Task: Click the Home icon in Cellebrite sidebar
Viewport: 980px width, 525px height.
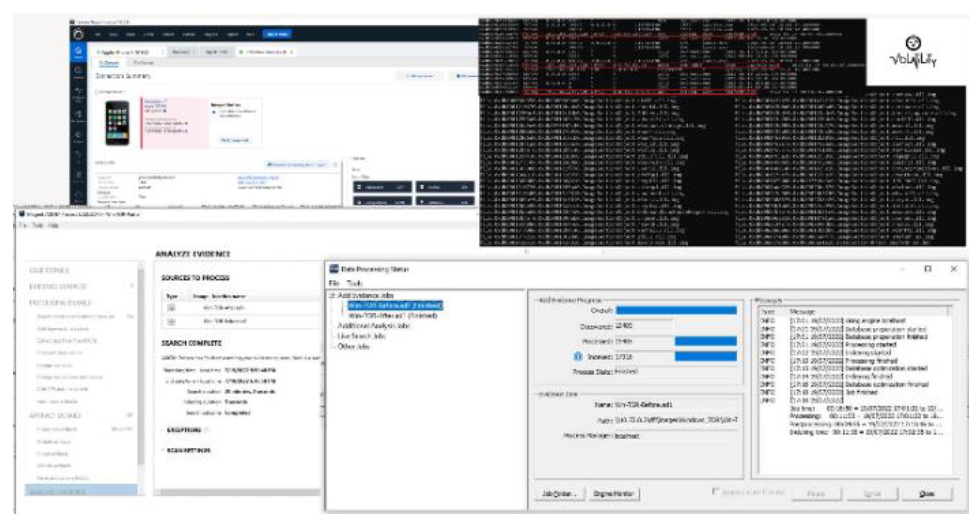Action: pos(78,51)
